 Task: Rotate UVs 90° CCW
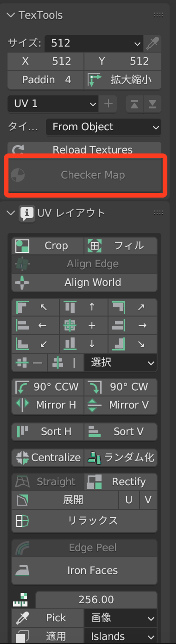point(48,387)
